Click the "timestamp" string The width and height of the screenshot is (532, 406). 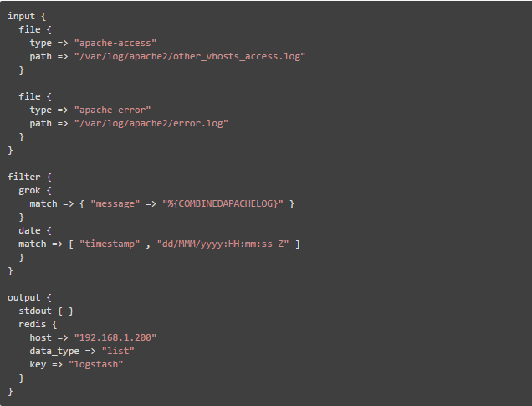tap(110, 244)
